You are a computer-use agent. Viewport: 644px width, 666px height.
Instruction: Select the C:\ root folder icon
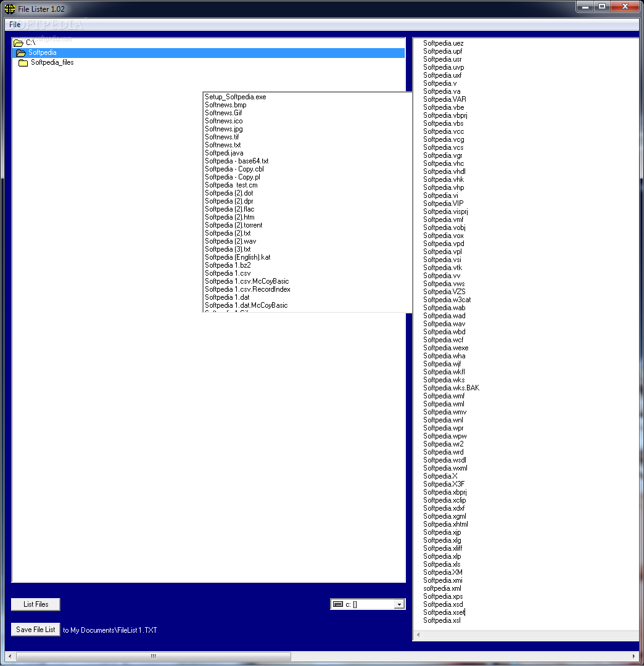point(19,43)
